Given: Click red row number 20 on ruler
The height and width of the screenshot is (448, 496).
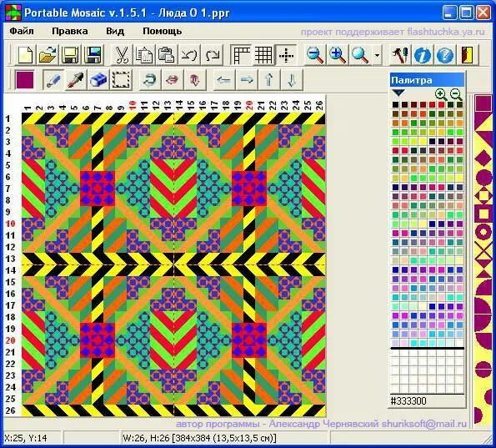Looking at the screenshot, I should coord(10,340).
